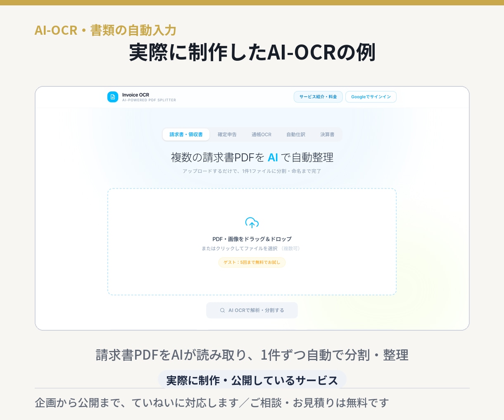Open the 通帳OCR tab
504x420 pixels.
click(x=262, y=134)
